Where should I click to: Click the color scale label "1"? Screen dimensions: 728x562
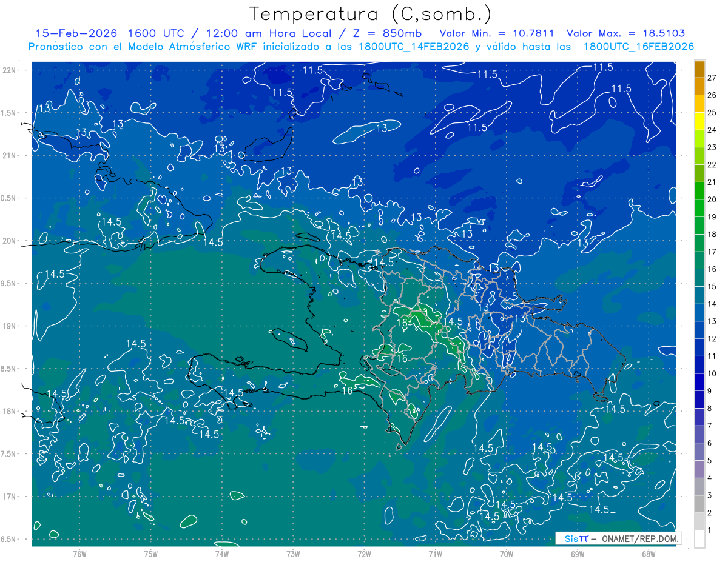(710, 530)
